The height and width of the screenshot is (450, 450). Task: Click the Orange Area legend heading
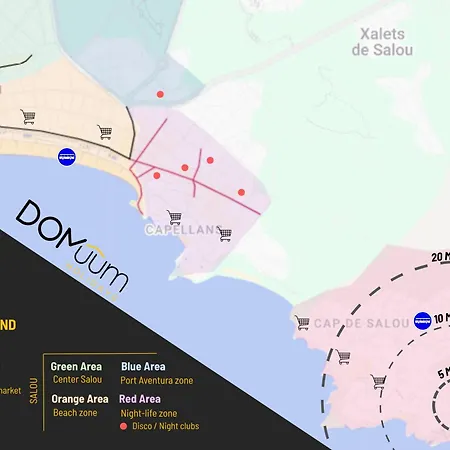(80, 399)
